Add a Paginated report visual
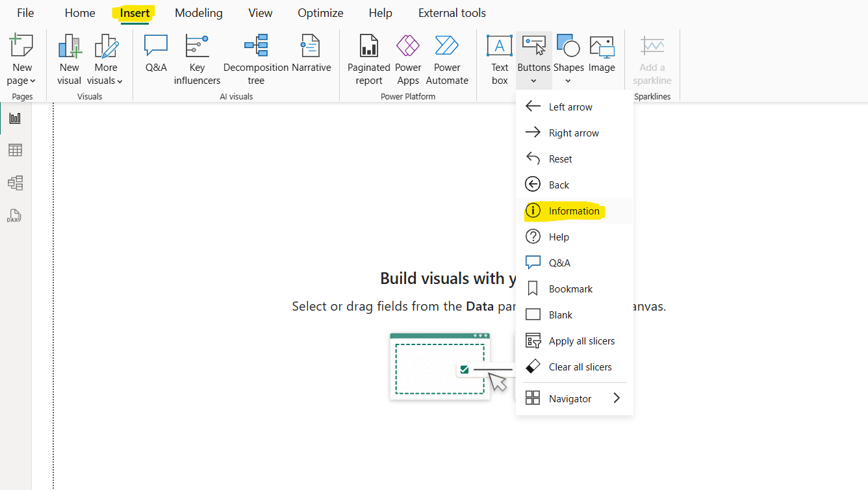 tap(368, 60)
